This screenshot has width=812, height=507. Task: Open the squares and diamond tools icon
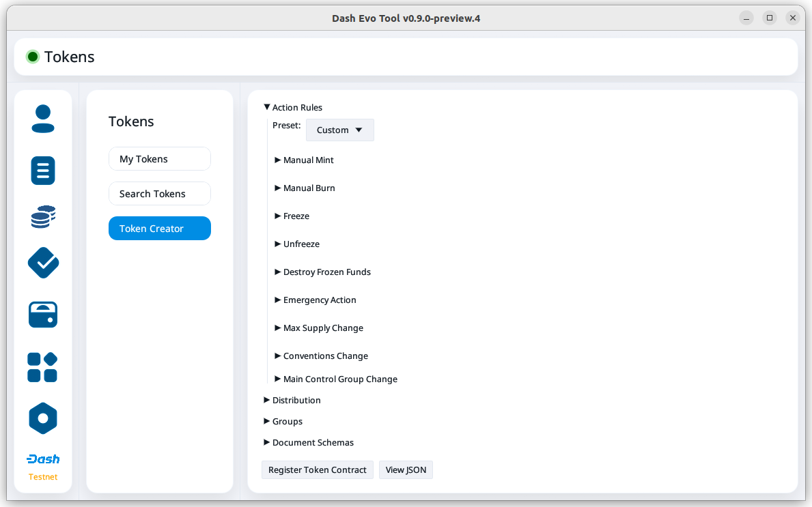(x=43, y=367)
